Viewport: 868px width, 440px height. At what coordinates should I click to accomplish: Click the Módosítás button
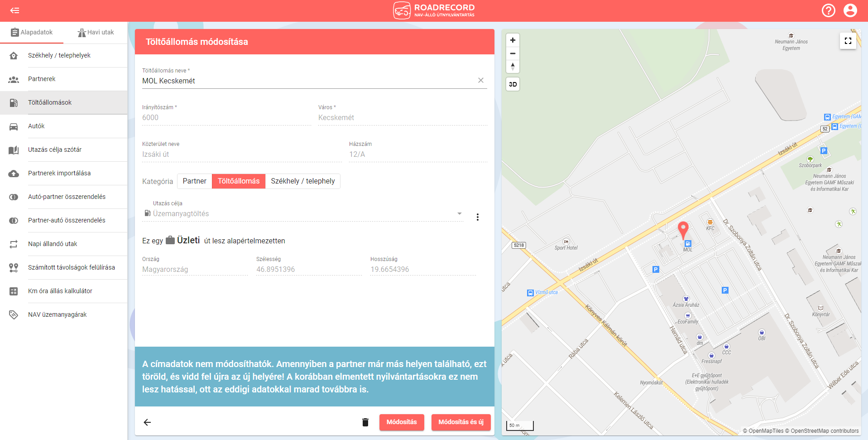click(402, 422)
